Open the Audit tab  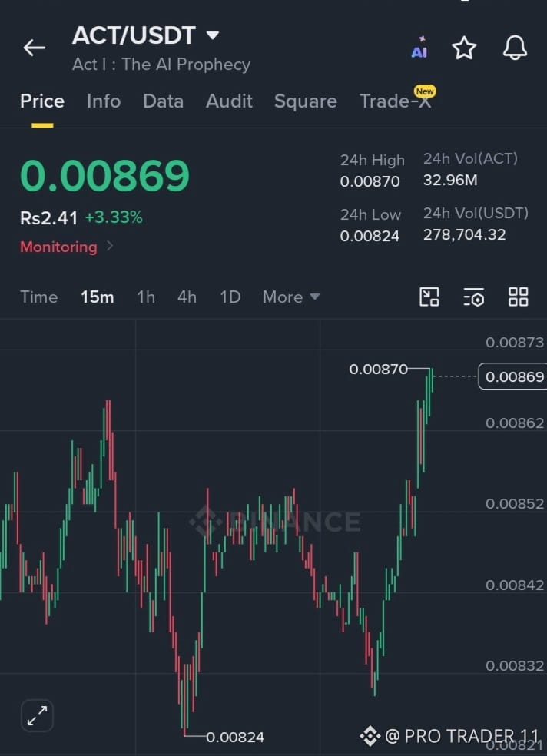(x=229, y=101)
